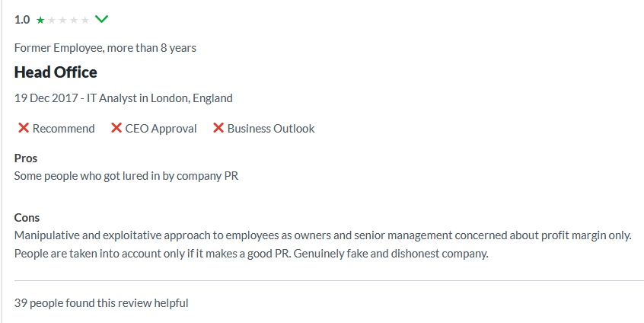
Task: Click the "Former Employee, more than 8 years" line
Action: (105, 48)
